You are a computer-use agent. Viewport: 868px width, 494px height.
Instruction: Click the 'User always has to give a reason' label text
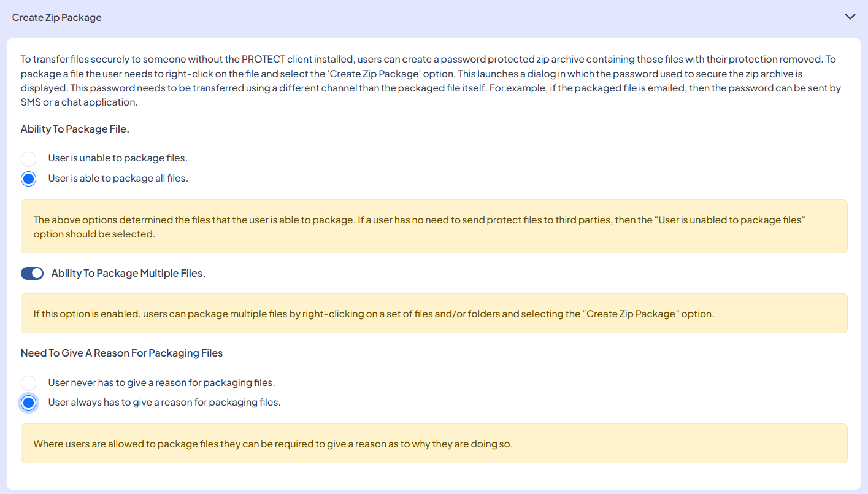point(164,403)
